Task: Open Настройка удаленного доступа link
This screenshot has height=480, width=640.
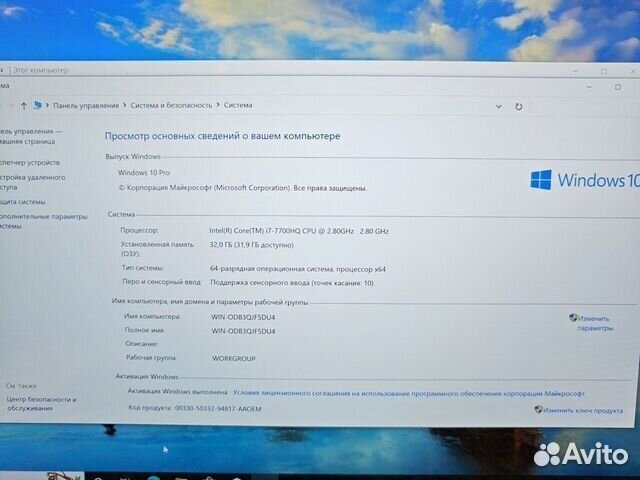Action: [32, 182]
